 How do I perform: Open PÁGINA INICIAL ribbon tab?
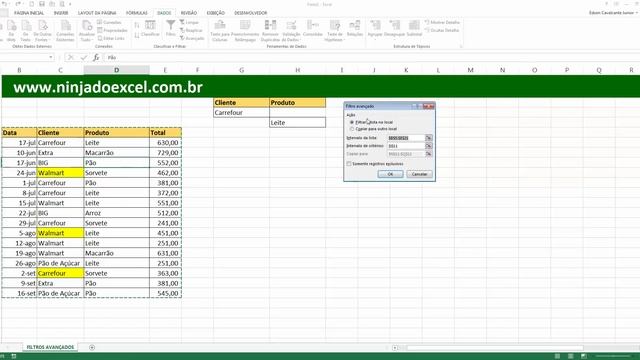click(29, 13)
